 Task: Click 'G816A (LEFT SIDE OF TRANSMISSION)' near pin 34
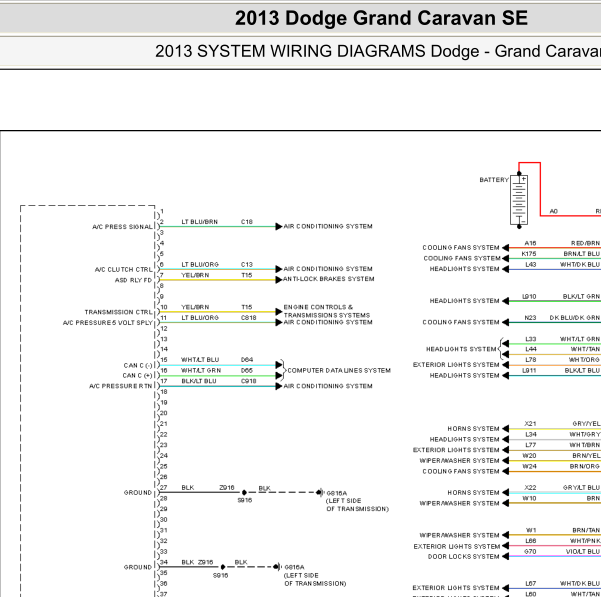point(315,575)
